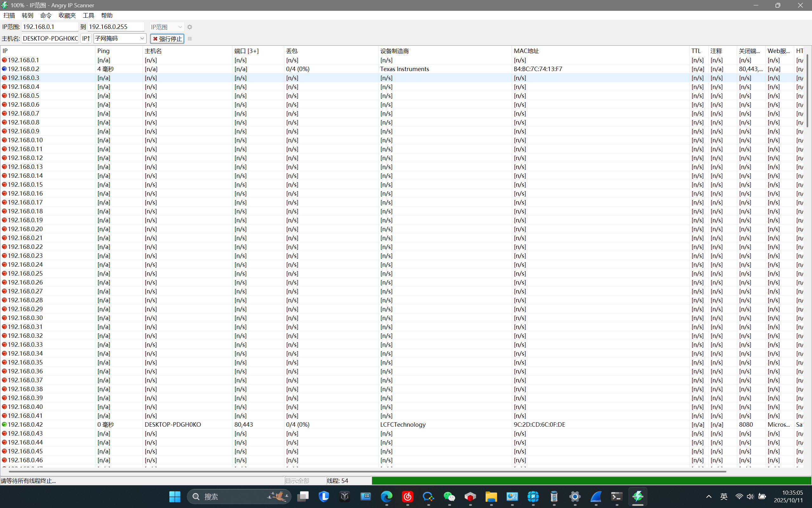The height and width of the screenshot is (508, 812).
Task: Click the green status dot for 192.168.0.42
Action: coord(4,424)
